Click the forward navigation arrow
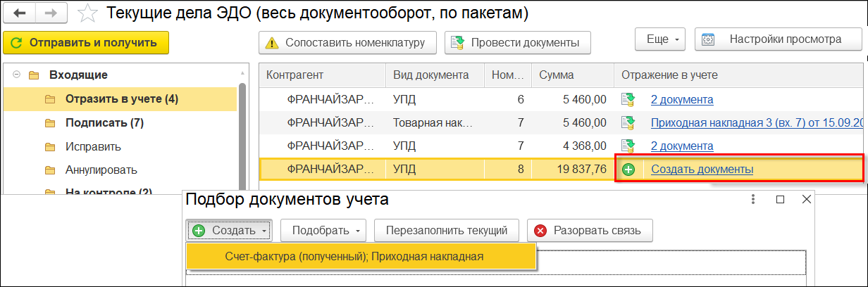 pyautogui.click(x=51, y=13)
